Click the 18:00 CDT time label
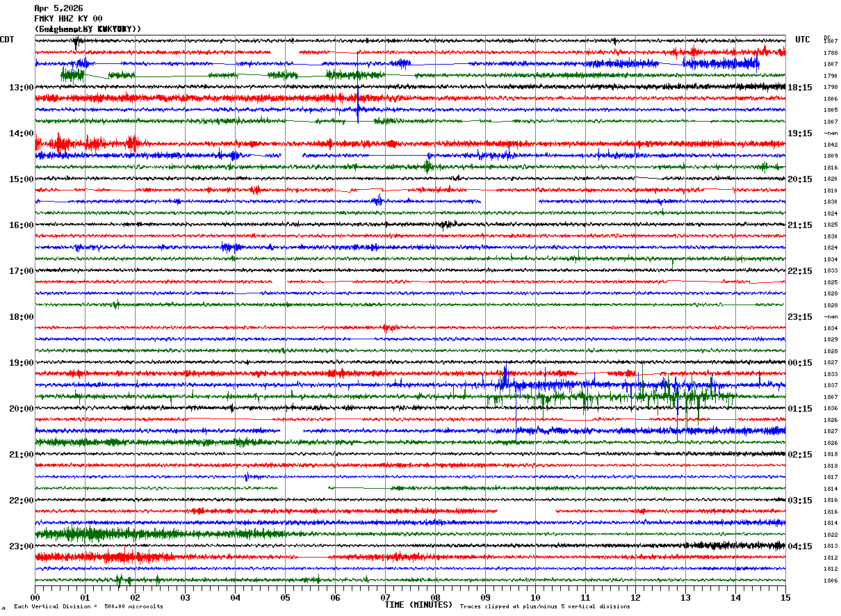The height and width of the screenshot is (616, 841). (x=22, y=316)
